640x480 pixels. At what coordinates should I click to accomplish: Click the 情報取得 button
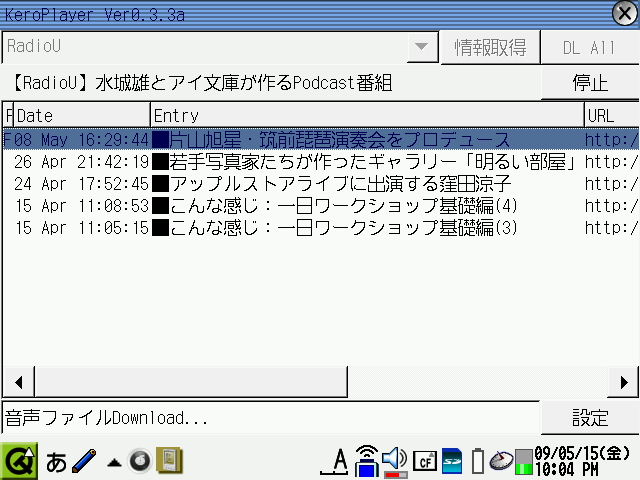(x=490, y=47)
